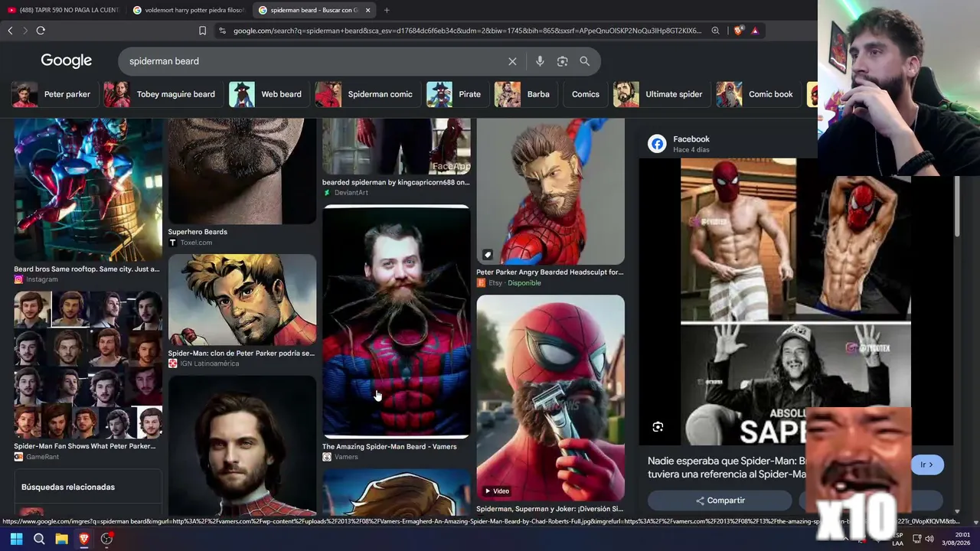Viewport: 980px width, 551px height.
Task: Click the ESP LAA input language indicator
Action: point(897,539)
